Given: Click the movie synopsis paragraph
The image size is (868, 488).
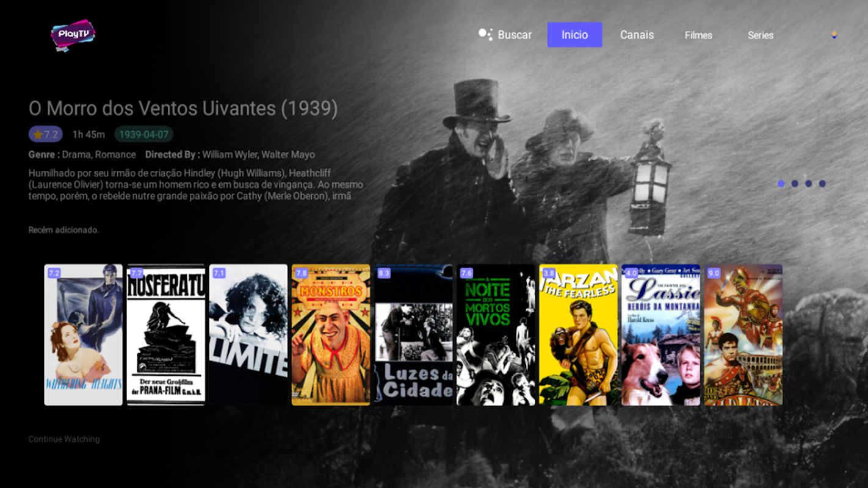Looking at the screenshot, I should point(196,184).
